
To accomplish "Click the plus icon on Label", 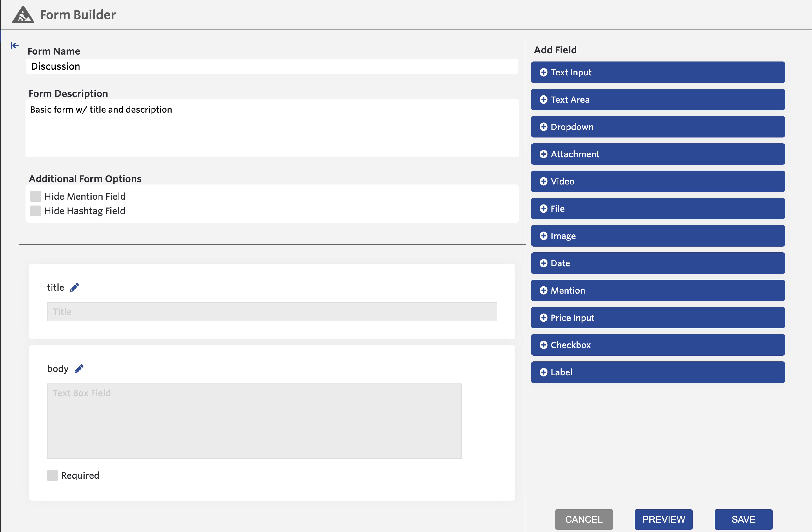I will pyautogui.click(x=543, y=372).
